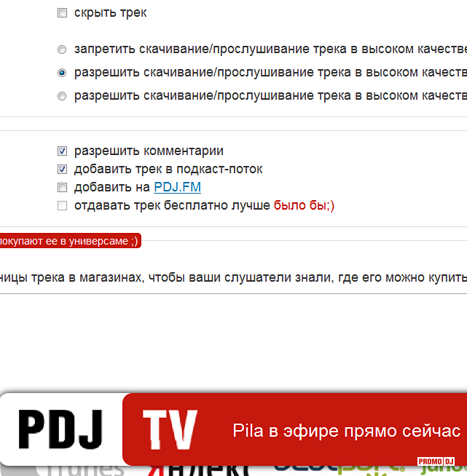Select the second 'разрешить скачивание' radio option
This screenshot has width=467, height=476.
point(62,73)
